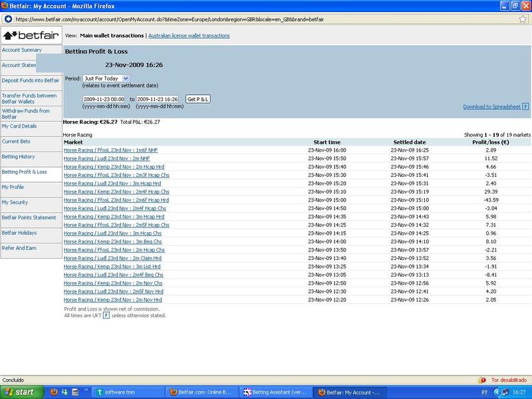Open FfosL 23rd Nov 2m5f Hcap Chs market
Viewport: 532px width, 399px height.
tap(116, 225)
